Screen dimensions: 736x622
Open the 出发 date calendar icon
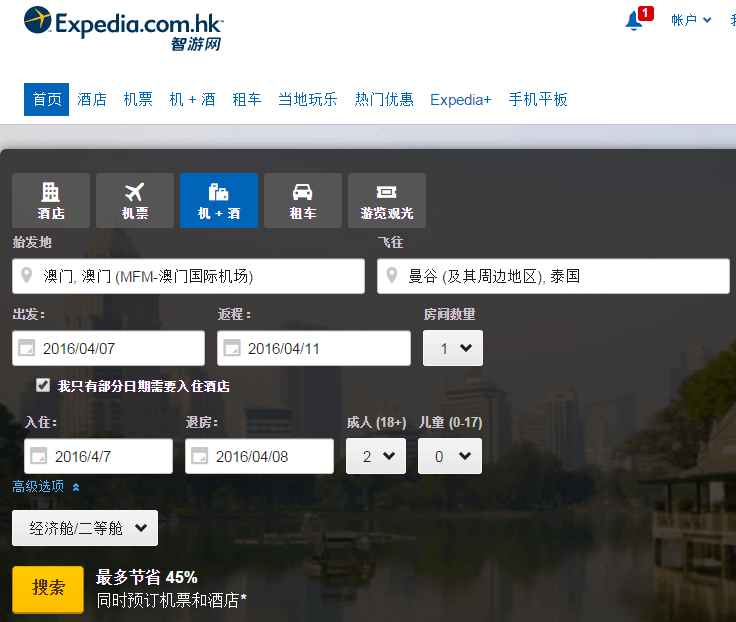point(26,348)
